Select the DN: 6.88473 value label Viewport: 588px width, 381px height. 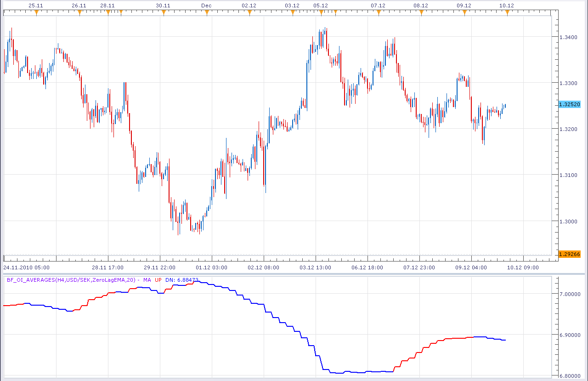[182, 279]
